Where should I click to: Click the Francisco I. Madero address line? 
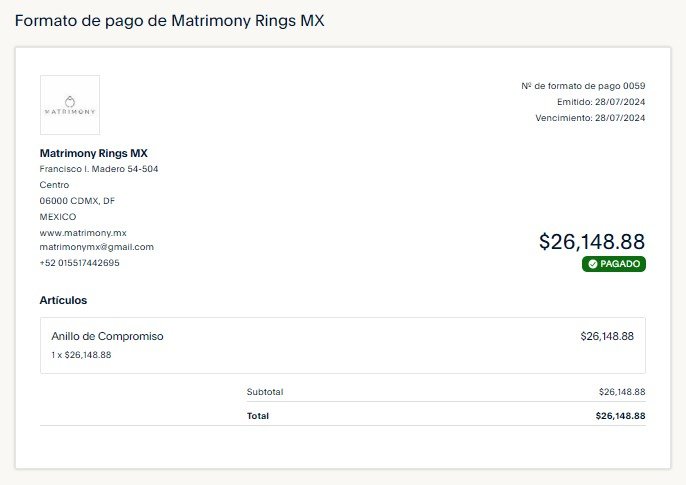point(99,169)
